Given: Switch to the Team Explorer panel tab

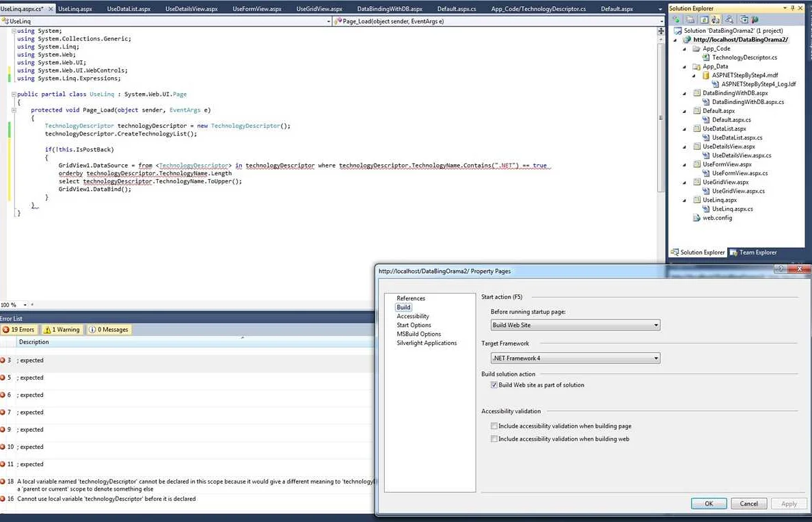Looking at the screenshot, I should [x=753, y=252].
